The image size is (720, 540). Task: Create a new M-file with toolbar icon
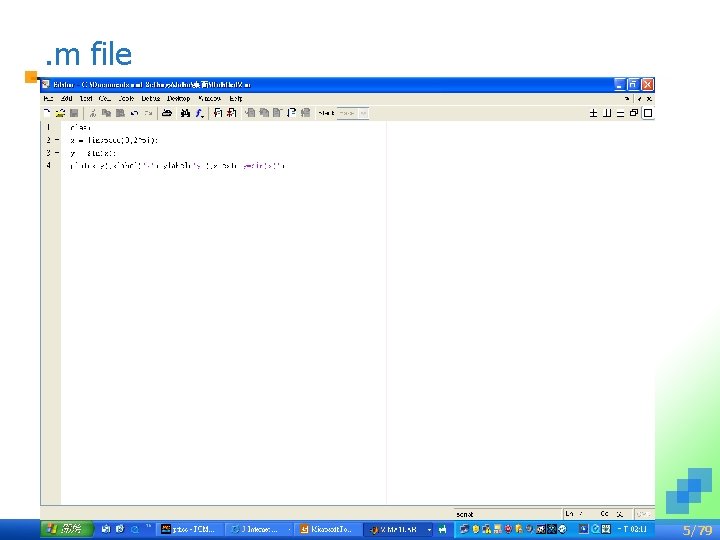pyautogui.click(x=46, y=113)
